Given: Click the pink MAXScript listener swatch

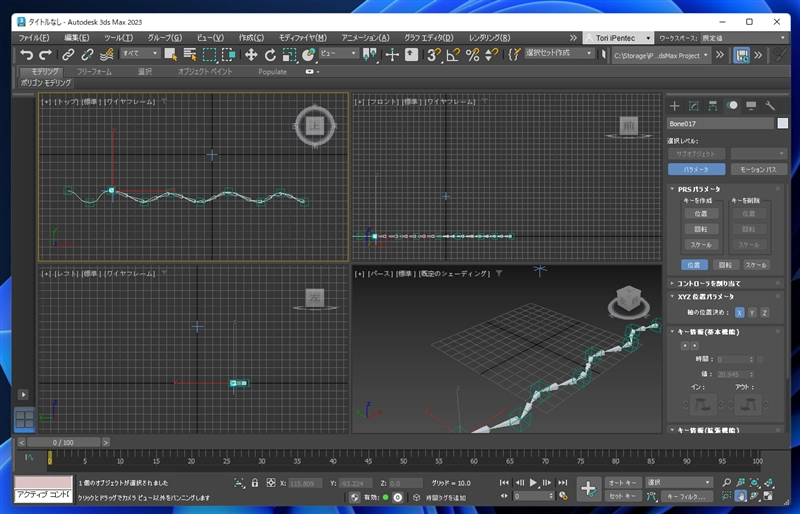Looking at the screenshot, I should 43,482.
